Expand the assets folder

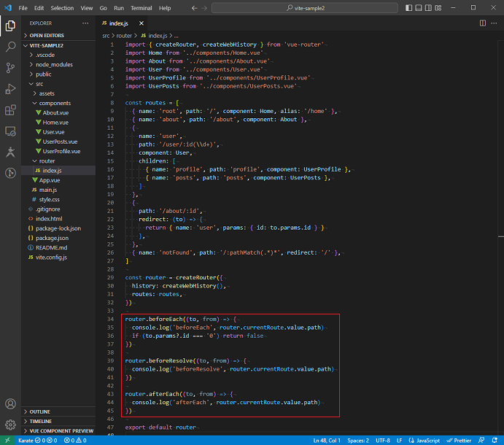[58, 93]
